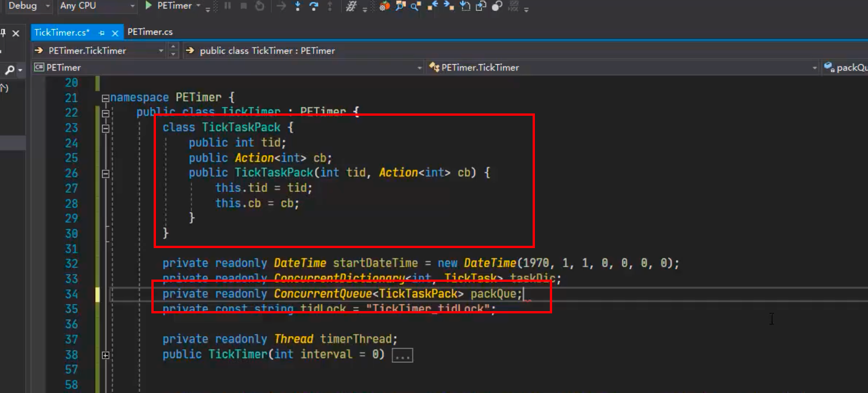Click 'interval' parameter on line 38
The height and width of the screenshot is (393, 868).
click(327, 355)
